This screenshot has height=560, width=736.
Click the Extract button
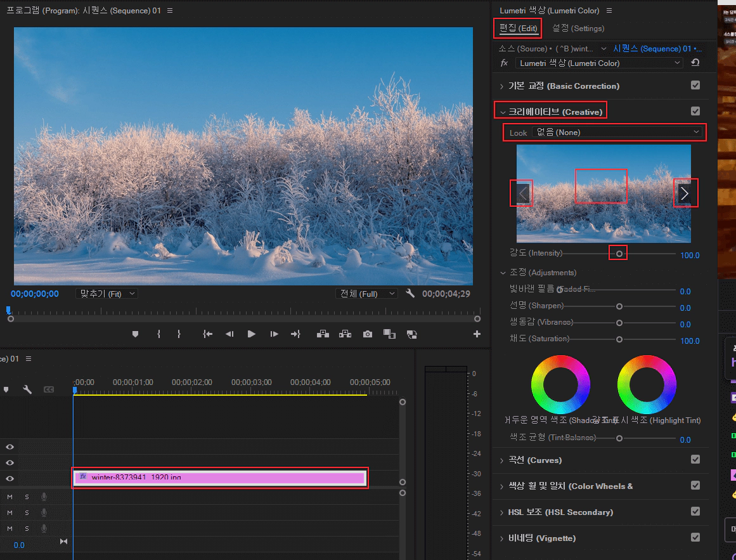[x=345, y=334]
